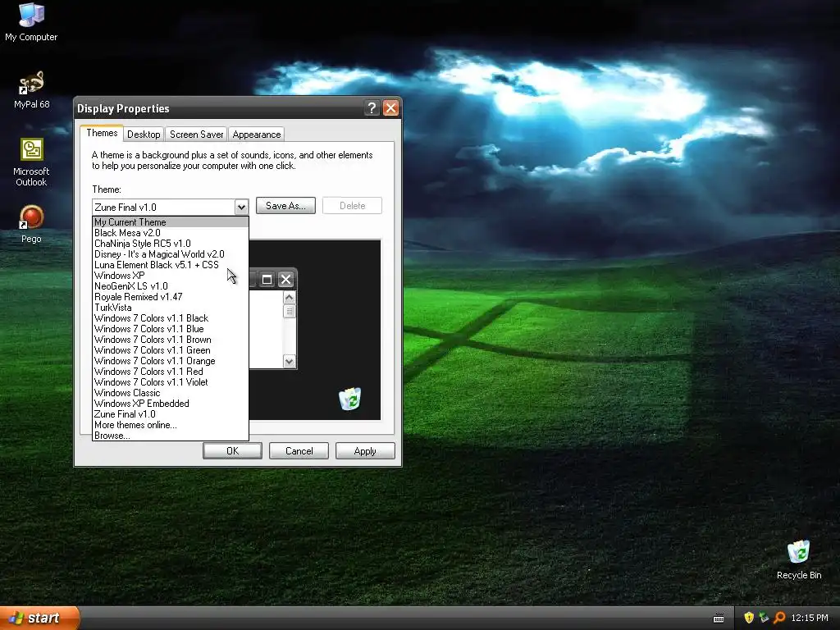Viewport: 840px width, 630px height.
Task: Select the Recycle Bin desktop icon
Action: coord(799,559)
